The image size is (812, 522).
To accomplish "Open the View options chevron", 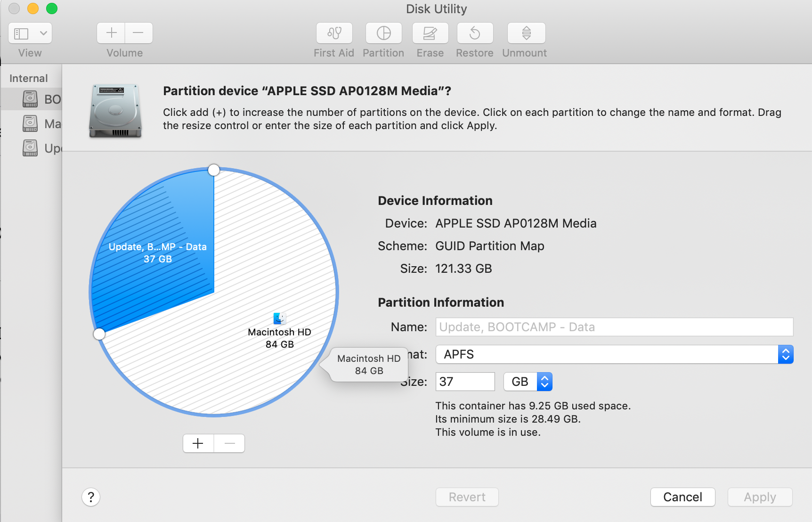I will [43, 33].
